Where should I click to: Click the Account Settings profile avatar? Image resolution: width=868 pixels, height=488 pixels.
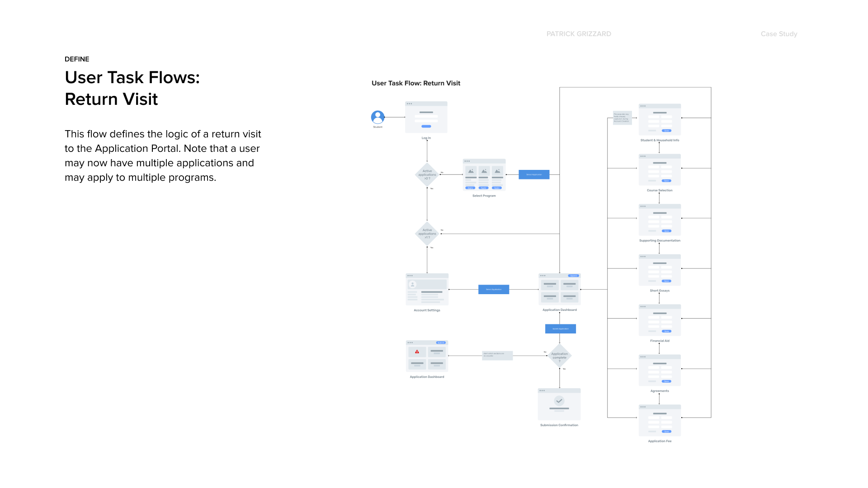[412, 284]
